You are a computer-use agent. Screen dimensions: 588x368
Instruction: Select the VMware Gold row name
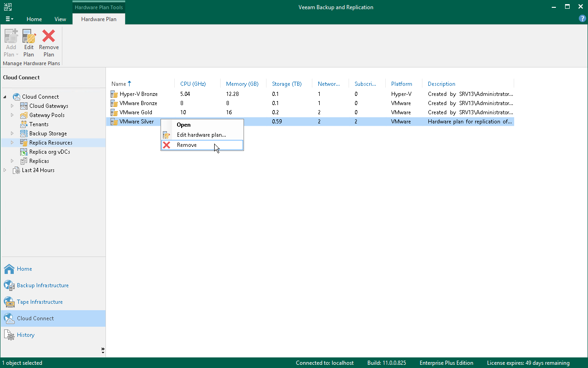[136, 112]
